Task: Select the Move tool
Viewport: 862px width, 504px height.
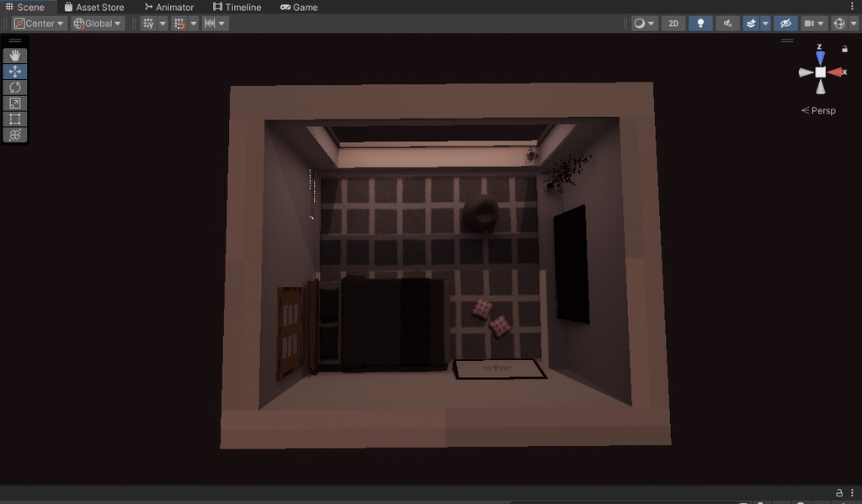Action: (14, 71)
